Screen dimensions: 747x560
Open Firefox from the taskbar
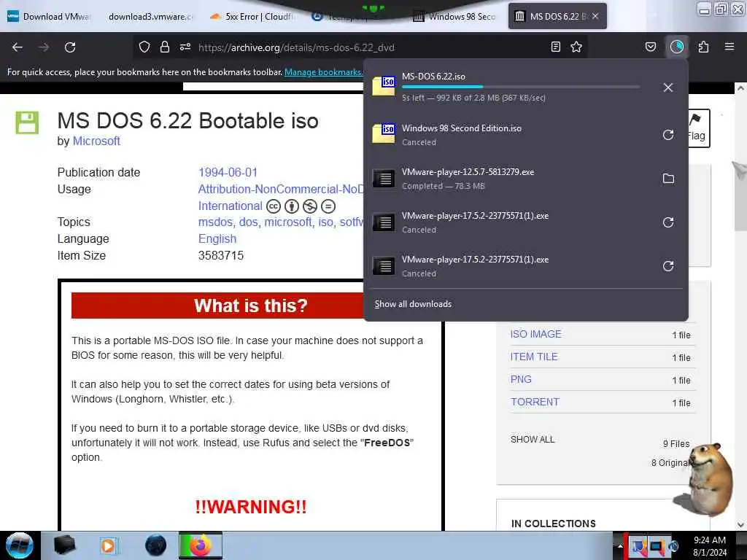pos(201,545)
